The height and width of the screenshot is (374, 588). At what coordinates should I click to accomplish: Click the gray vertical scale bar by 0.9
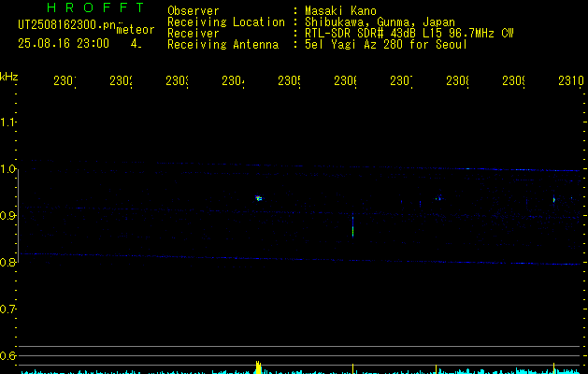tap(18, 216)
